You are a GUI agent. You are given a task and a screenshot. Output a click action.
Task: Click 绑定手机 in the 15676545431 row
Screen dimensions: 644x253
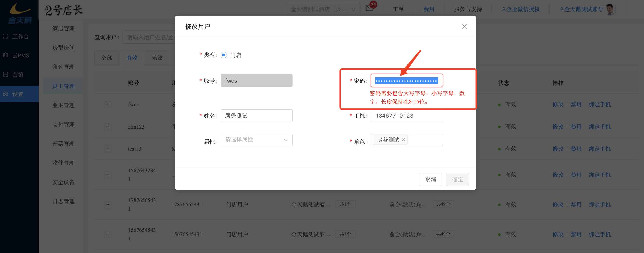coord(600,234)
